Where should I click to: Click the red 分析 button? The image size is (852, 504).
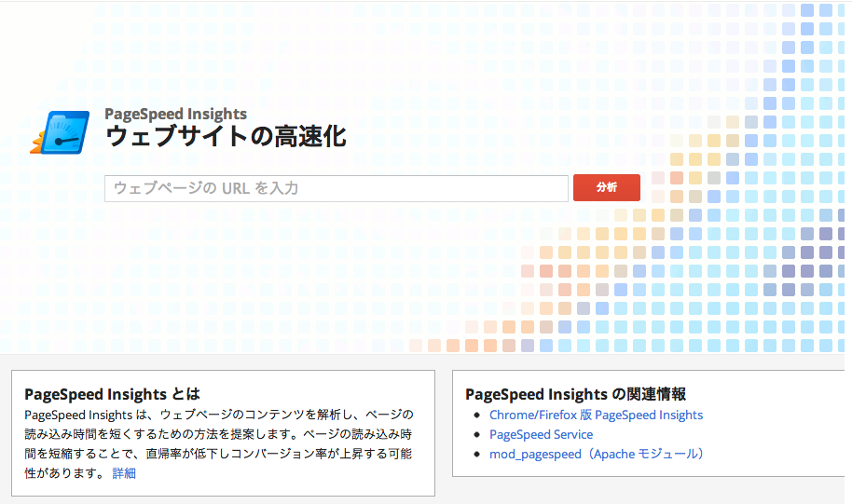point(607,188)
